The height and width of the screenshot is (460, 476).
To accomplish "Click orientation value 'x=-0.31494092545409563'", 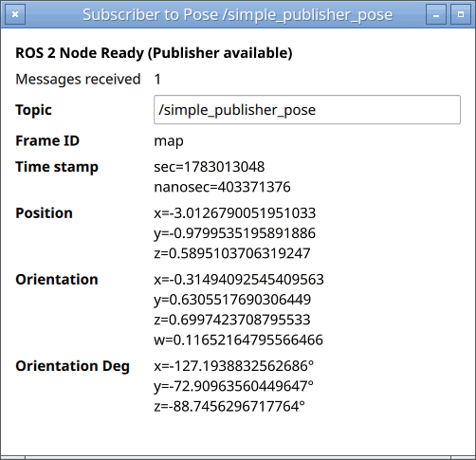I will (239, 280).
